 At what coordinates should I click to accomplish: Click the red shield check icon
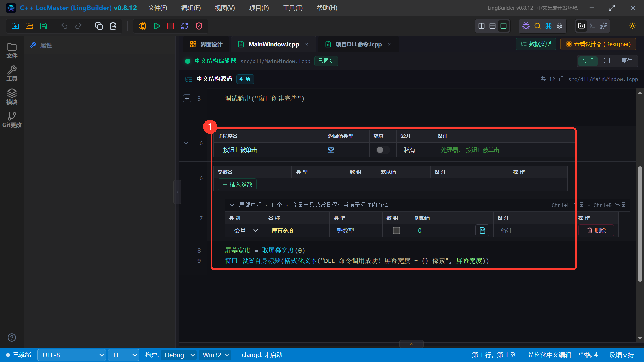pos(199,26)
